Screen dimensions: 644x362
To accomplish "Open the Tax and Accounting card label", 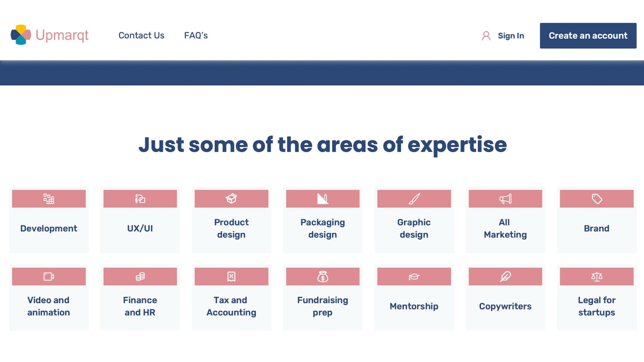I will [x=231, y=306].
